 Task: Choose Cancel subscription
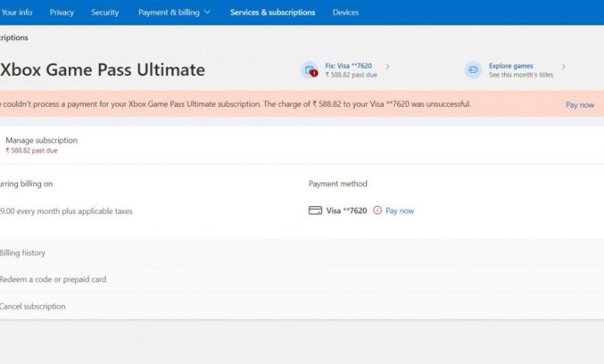pos(33,306)
